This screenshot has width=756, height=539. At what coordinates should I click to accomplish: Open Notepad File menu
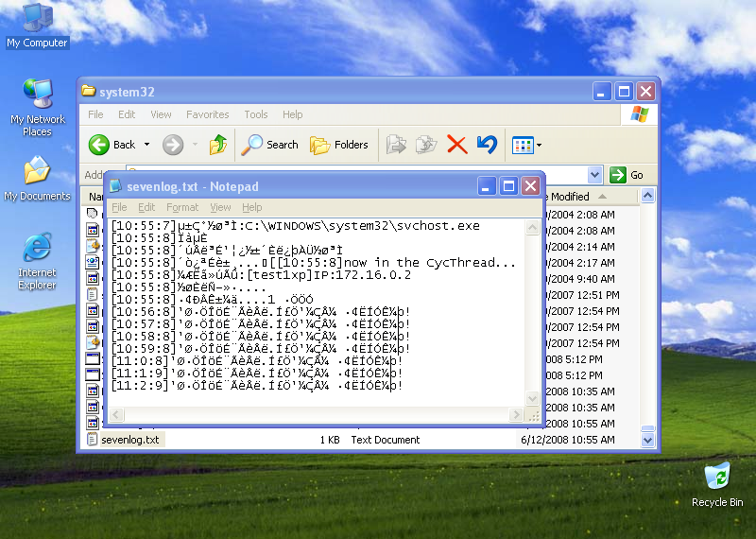(119, 207)
